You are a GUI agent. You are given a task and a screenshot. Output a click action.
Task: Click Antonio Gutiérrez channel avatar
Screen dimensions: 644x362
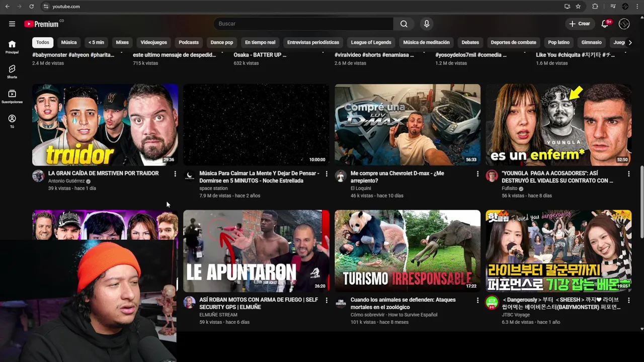coord(38,176)
